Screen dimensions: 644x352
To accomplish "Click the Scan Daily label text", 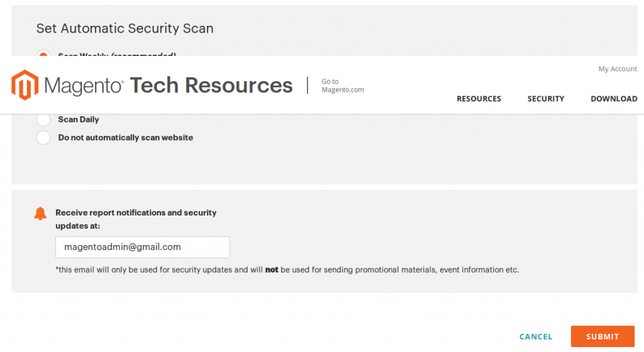I will pos(79,119).
